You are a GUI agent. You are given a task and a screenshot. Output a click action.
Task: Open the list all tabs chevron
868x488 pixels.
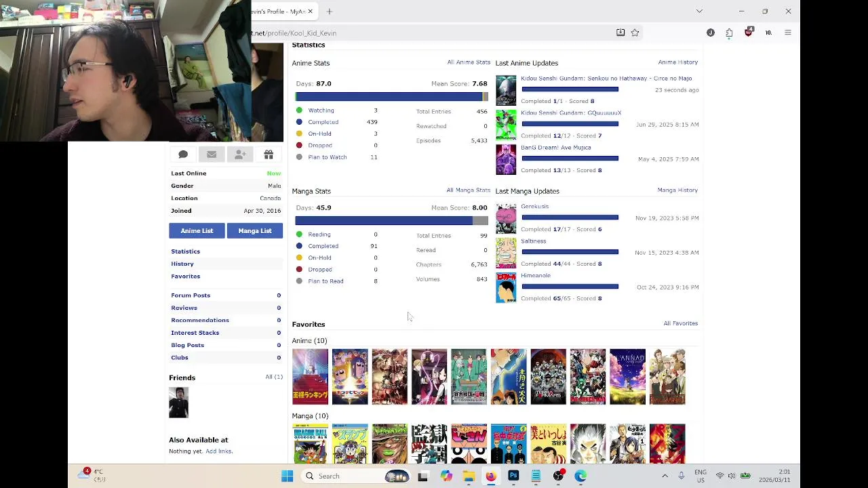coord(699,11)
